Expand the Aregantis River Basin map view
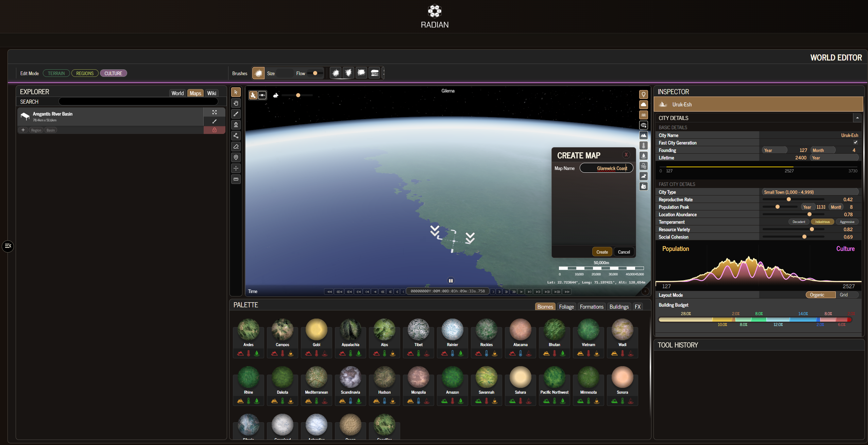Viewport: 868px width, 445px height. coord(215,112)
